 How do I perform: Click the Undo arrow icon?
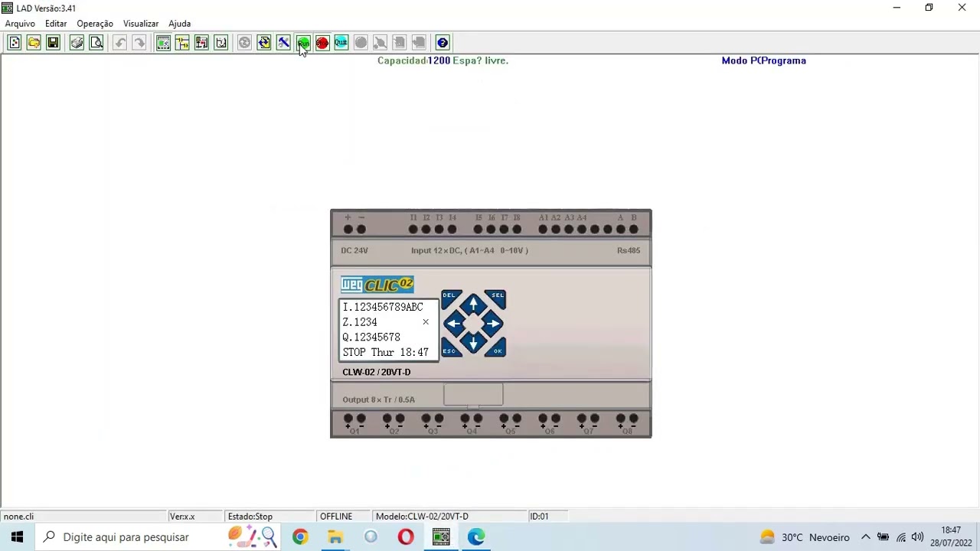tap(120, 43)
